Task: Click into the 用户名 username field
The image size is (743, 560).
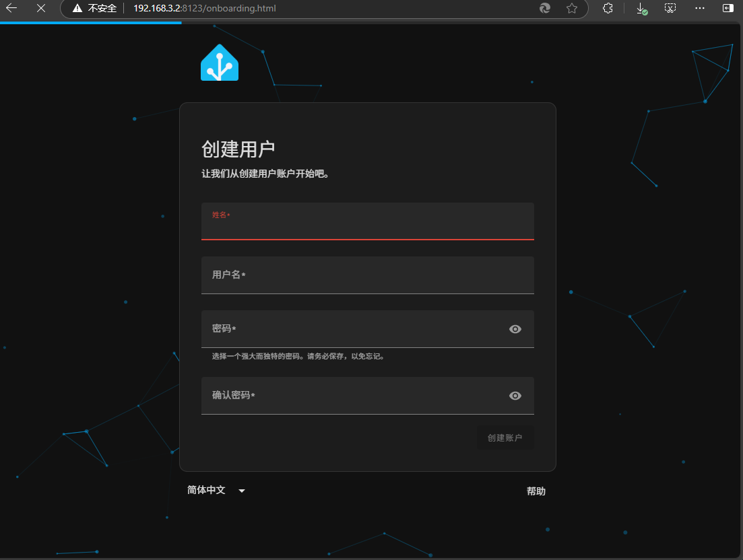Action: (x=367, y=275)
